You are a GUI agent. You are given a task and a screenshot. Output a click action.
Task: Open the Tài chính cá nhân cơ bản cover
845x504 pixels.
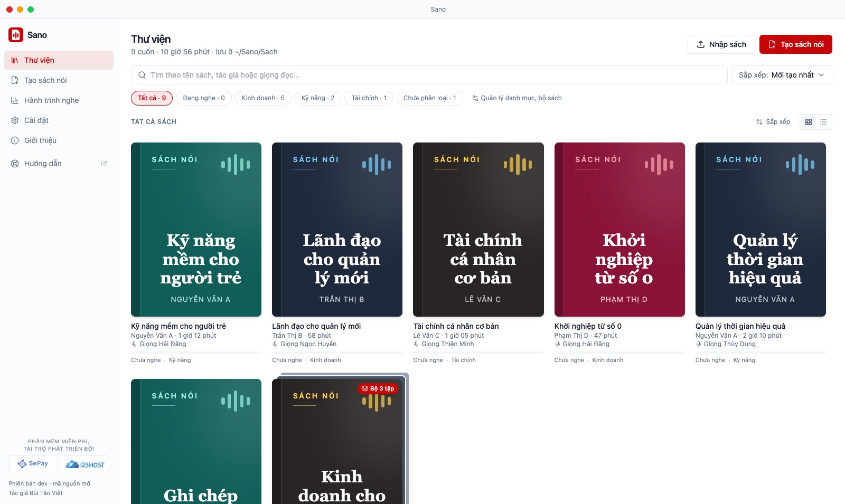pyautogui.click(x=478, y=230)
